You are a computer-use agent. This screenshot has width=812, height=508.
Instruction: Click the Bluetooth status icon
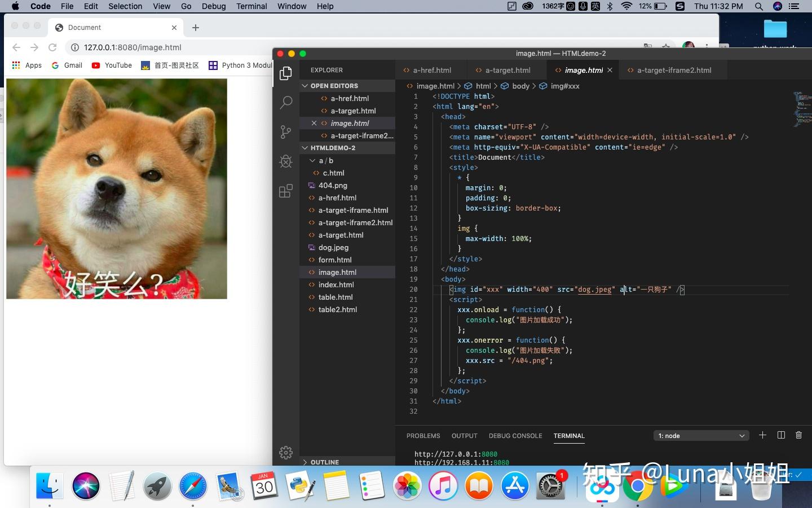(610, 6)
